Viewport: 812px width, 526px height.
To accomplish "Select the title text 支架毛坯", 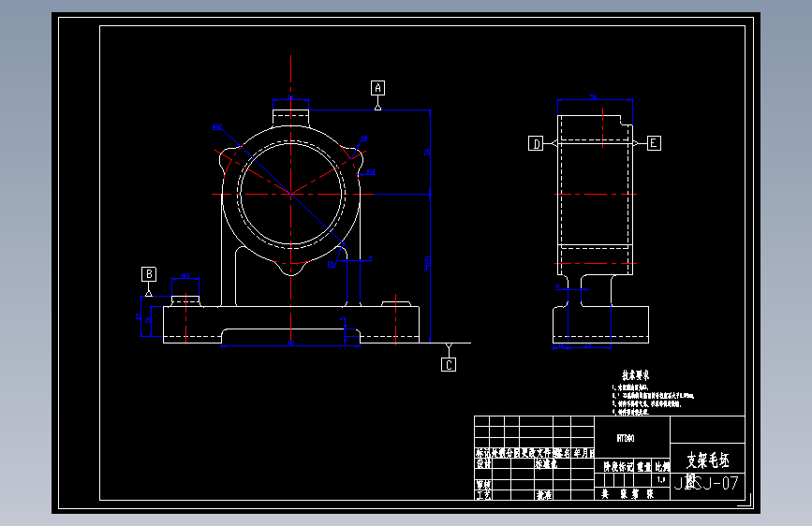I will (708, 460).
